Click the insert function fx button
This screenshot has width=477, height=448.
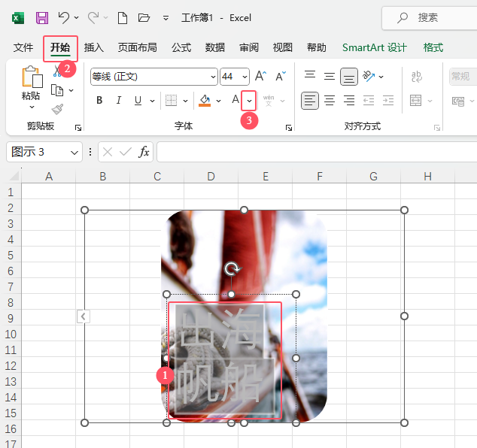coord(144,152)
